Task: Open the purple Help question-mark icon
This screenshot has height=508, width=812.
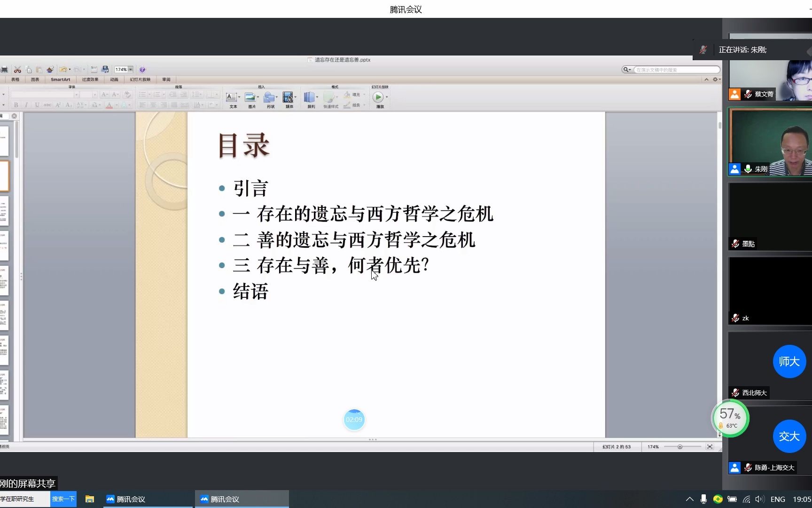Action: pos(142,70)
